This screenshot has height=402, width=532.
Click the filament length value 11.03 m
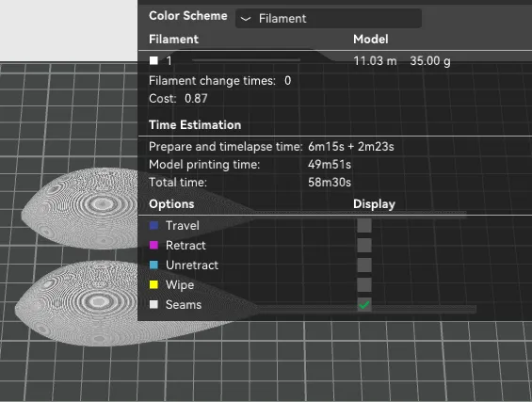[x=375, y=61]
